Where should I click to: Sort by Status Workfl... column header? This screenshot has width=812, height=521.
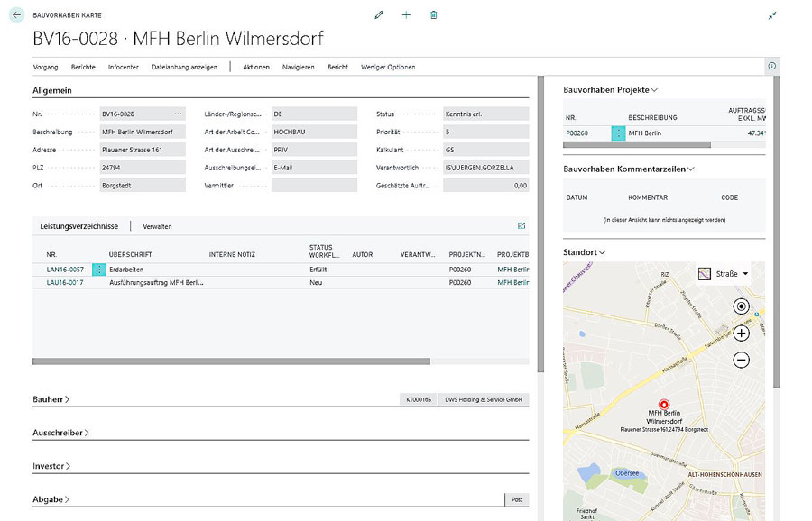[324, 251]
